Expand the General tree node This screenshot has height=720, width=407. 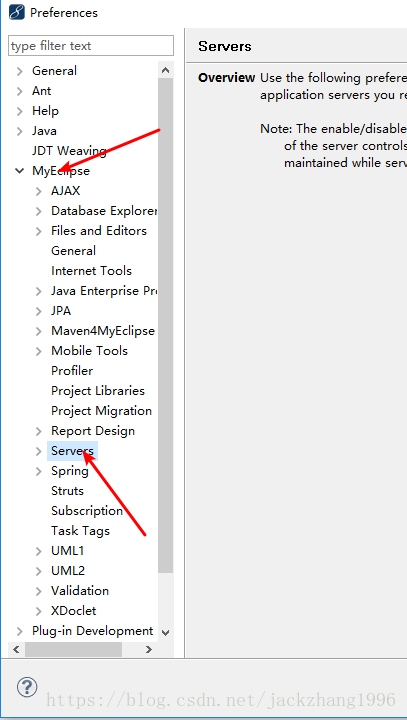point(19,71)
